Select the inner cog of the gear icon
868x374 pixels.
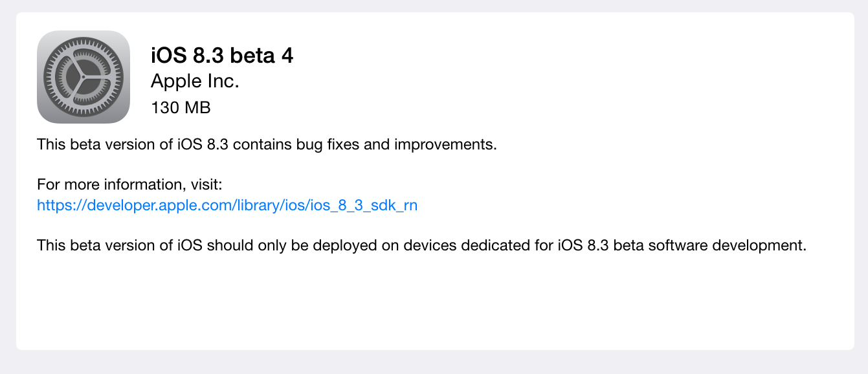pos(83,76)
